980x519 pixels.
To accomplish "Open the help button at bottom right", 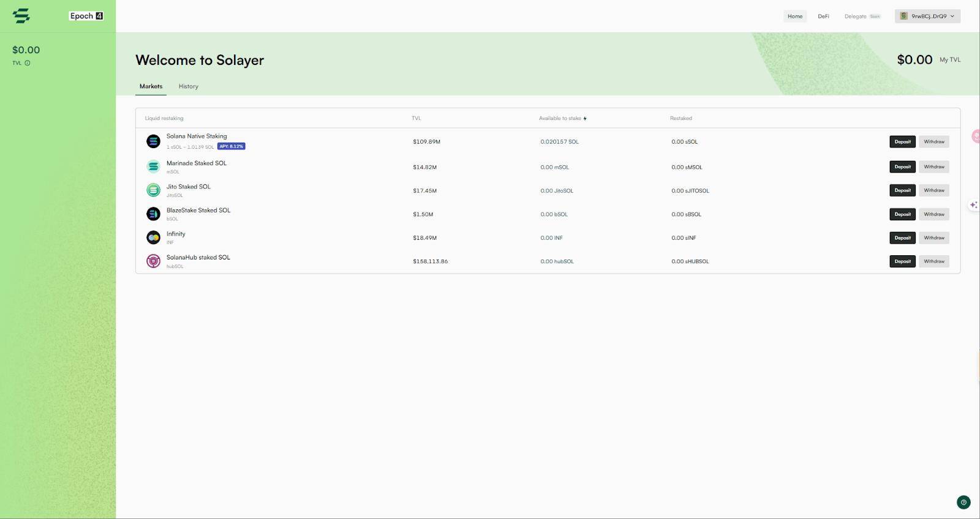I will (x=963, y=502).
